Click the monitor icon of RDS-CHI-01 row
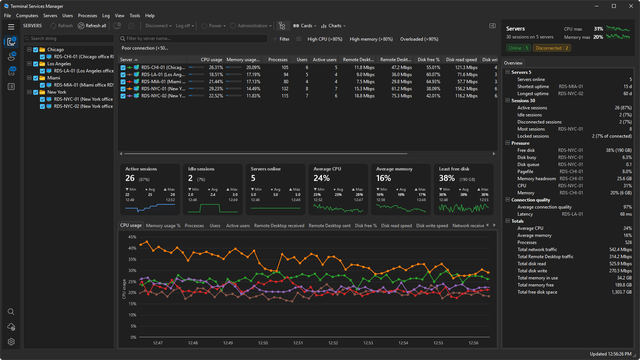640x360 pixels. click(x=136, y=67)
